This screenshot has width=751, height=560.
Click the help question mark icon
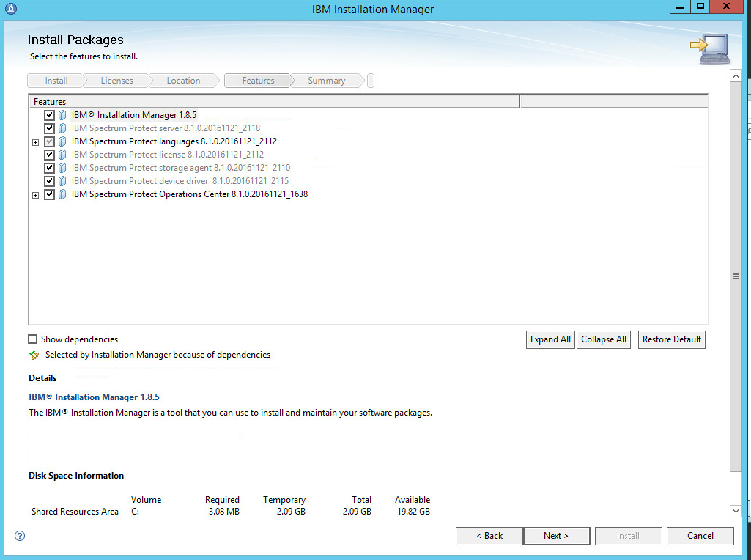pos(21,536)
